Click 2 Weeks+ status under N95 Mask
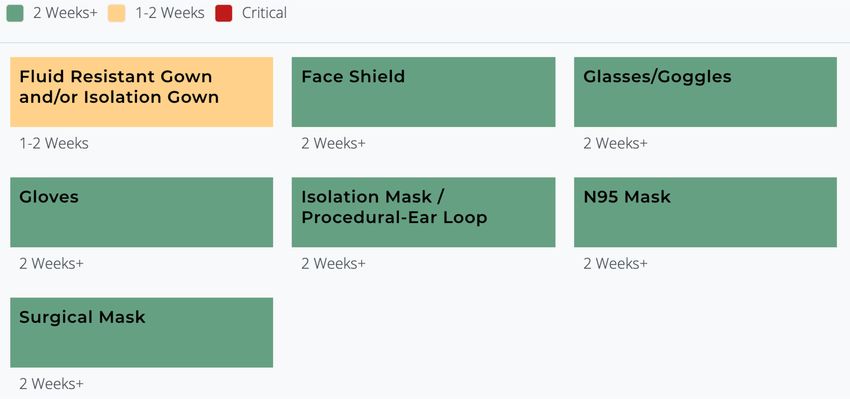The image size is (850, 399). coord(615,264)
